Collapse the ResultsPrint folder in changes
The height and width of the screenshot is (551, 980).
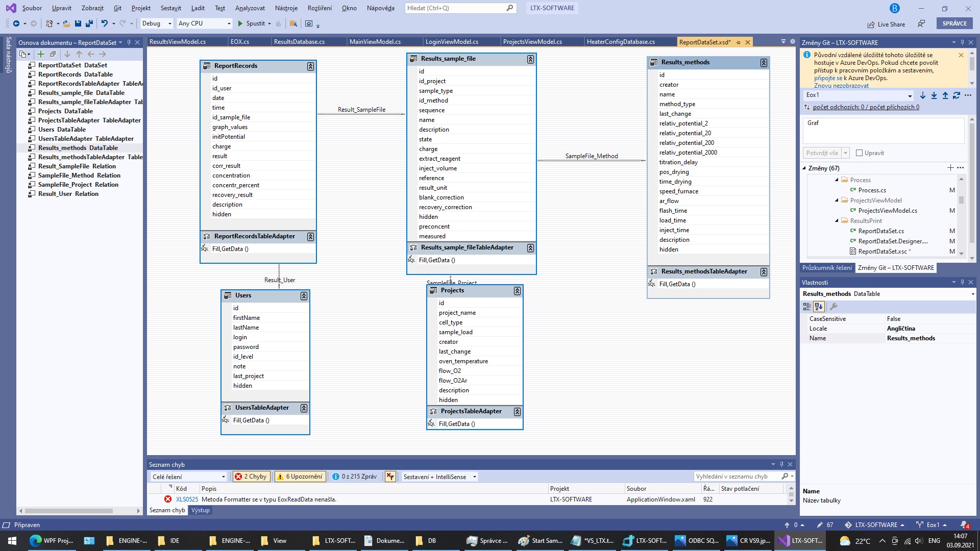(837, 221)
